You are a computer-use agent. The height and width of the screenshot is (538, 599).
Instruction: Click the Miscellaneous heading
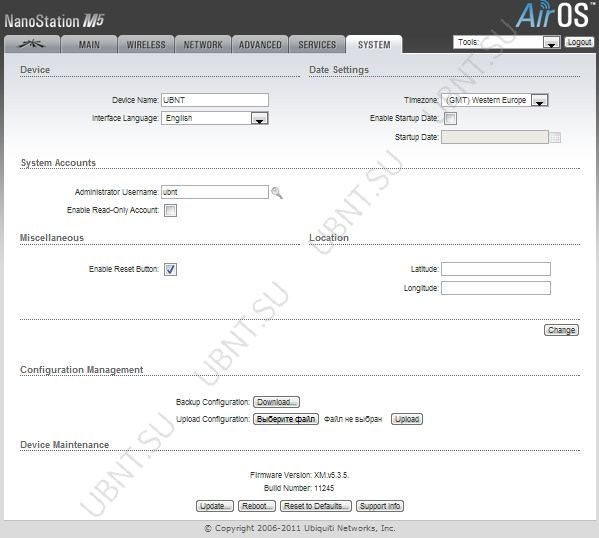tap(52, 238)
